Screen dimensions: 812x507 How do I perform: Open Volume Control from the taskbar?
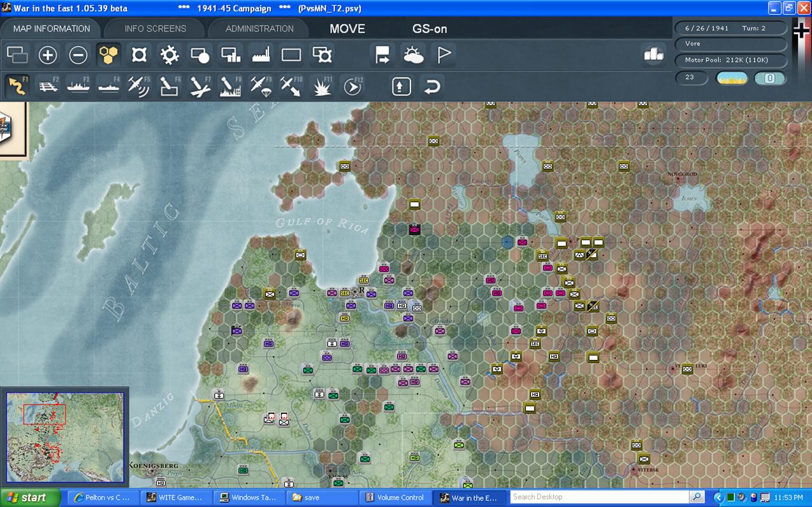(395, 497)
